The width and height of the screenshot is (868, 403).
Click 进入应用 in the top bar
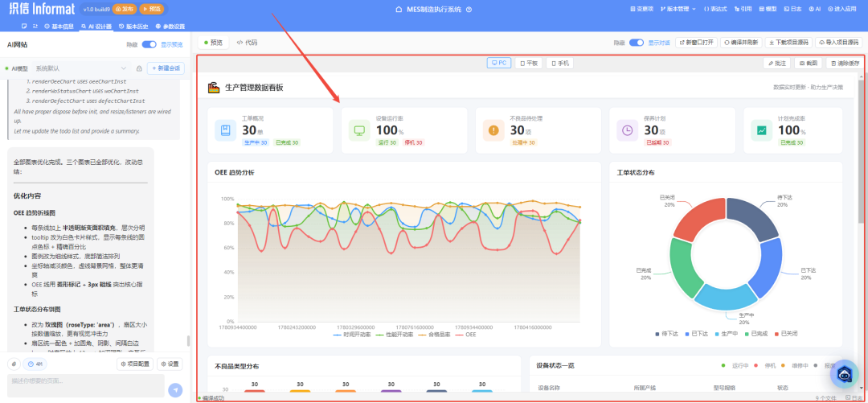tap(841, 10)
